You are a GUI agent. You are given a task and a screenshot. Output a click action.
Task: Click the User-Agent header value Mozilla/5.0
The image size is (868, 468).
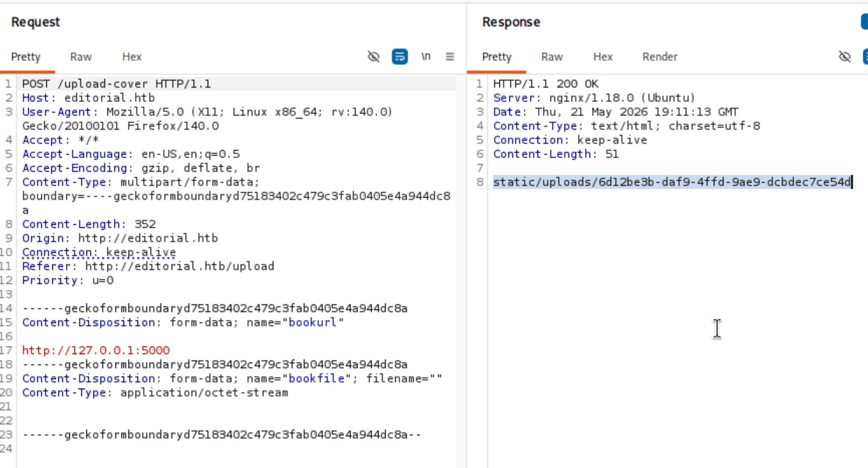[145, 112]
